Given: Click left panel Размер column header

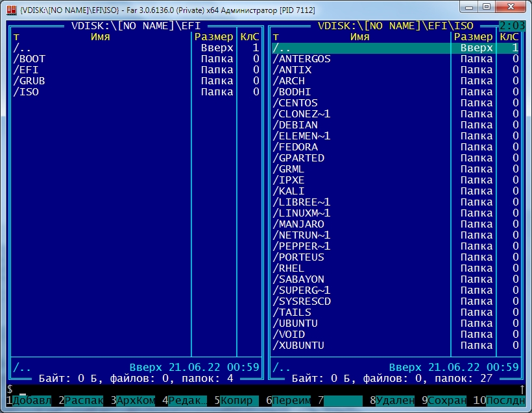Looking at the screenshot, I should click(213, 36).
